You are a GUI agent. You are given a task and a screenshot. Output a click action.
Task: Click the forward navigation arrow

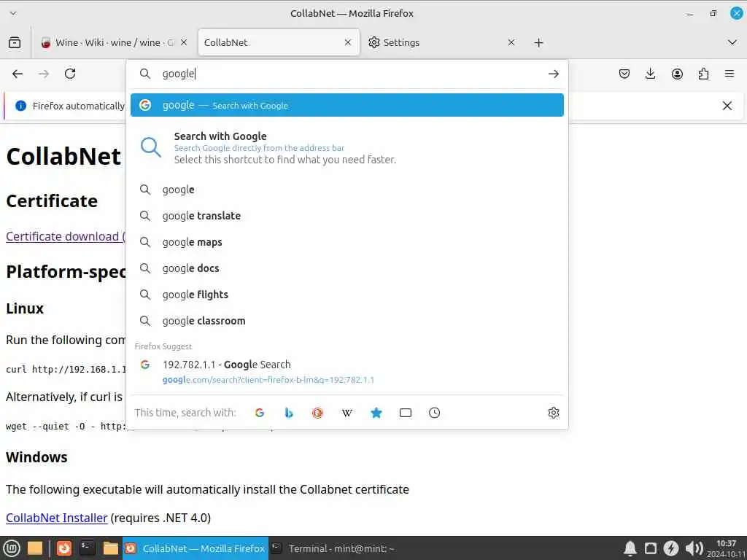(44, 74)
